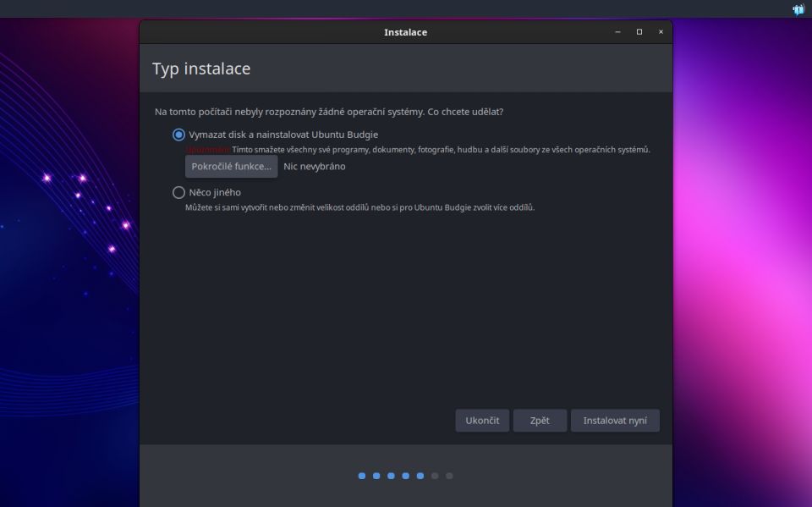Click the first progress dot indicator
Image resolution: width=812 pixels, height=507 pixels.
tap(362, 476)
